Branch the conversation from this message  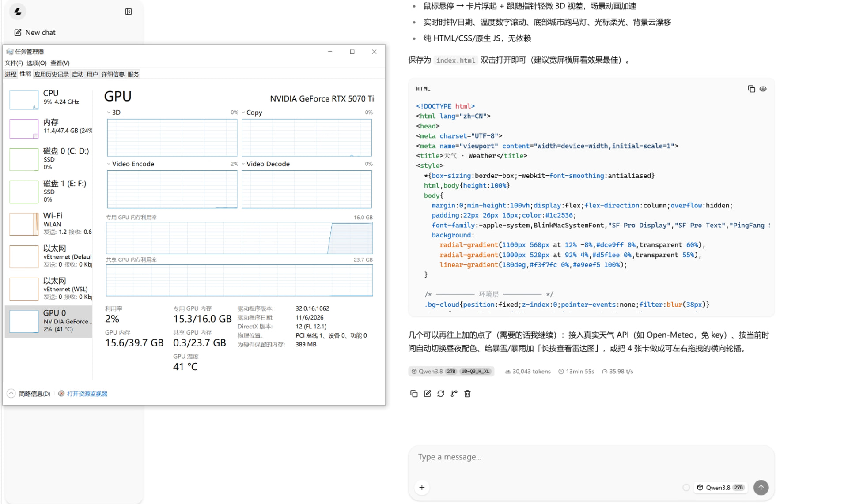coord(454,393)
